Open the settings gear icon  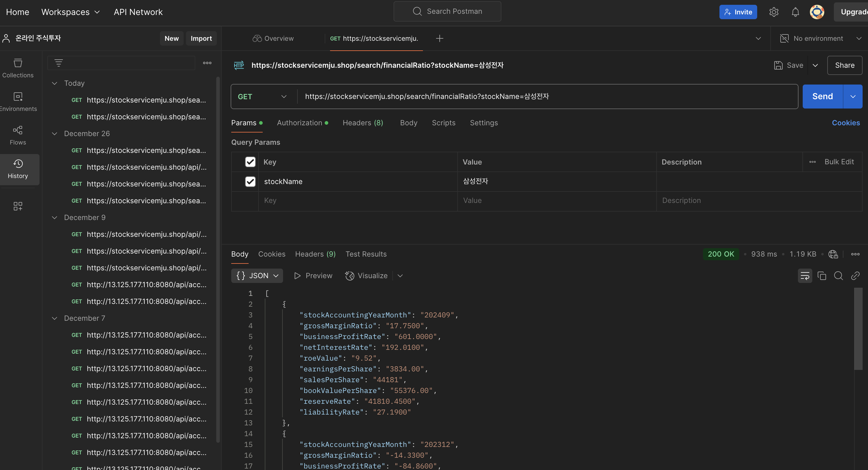pos(774,12)
